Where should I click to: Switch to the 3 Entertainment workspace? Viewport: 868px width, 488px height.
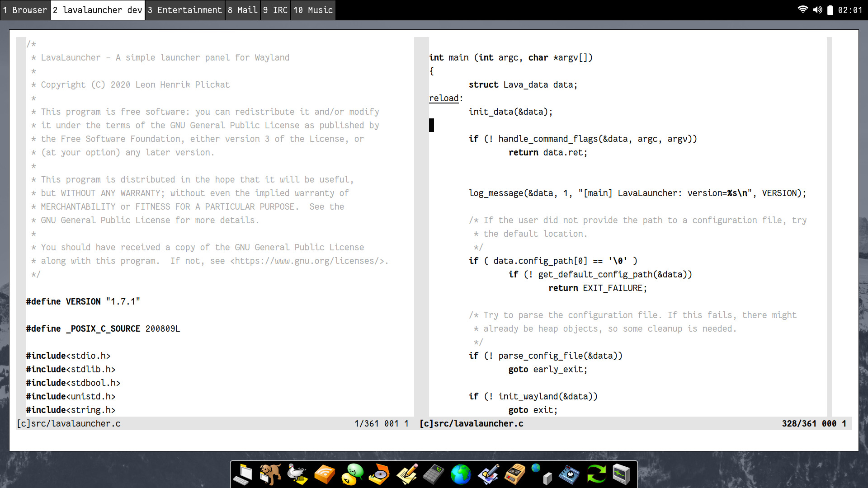coord(185,10)
